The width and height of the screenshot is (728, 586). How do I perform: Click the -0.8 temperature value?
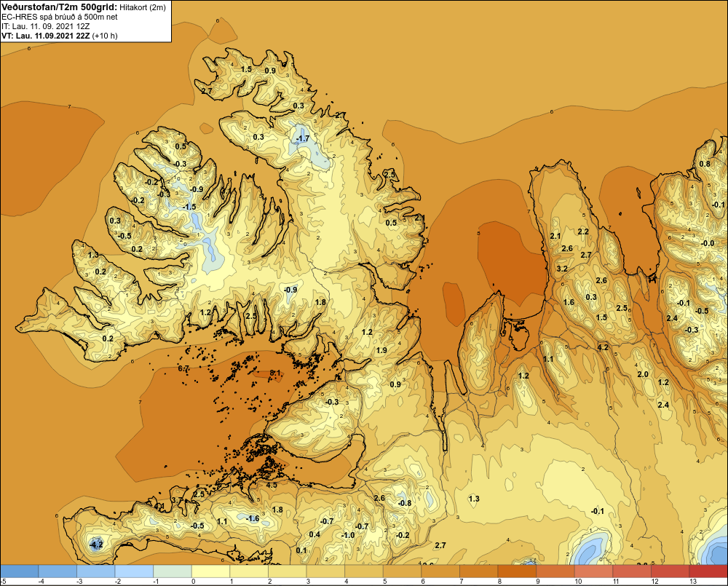pos(404,503)
